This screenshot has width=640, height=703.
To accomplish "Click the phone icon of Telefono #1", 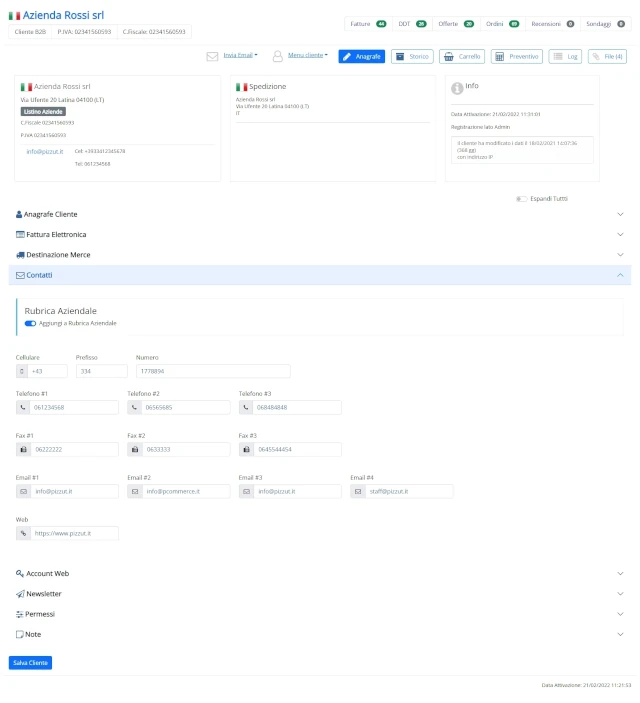I will coord(23,408).
